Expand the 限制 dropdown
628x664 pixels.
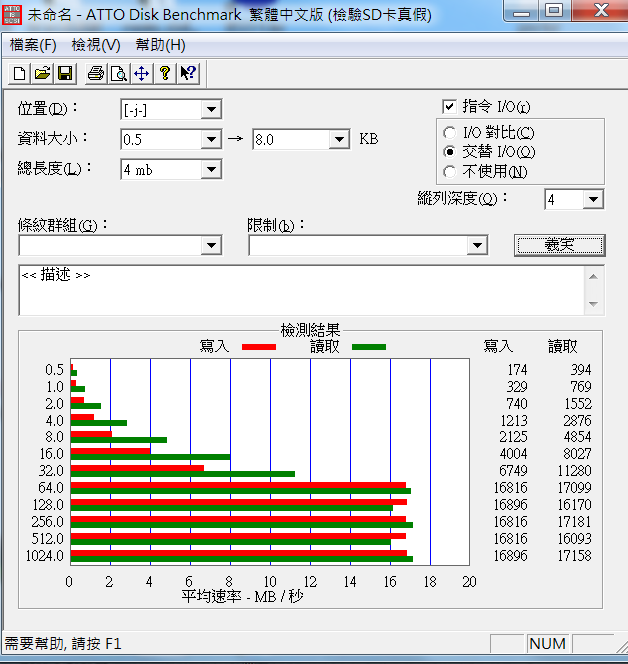tap(477, 245)
